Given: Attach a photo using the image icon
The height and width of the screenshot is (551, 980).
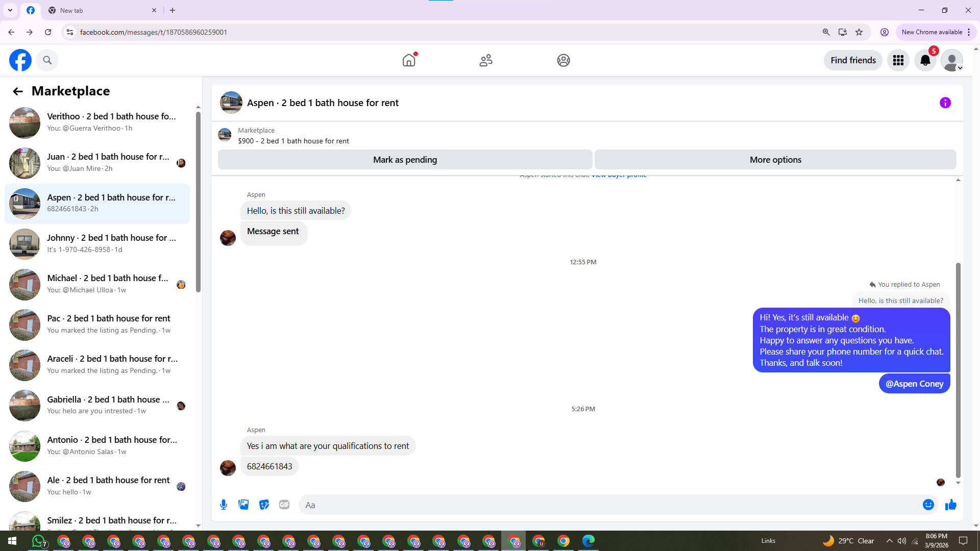Looking at the screenshot, I should coord(243,505).
